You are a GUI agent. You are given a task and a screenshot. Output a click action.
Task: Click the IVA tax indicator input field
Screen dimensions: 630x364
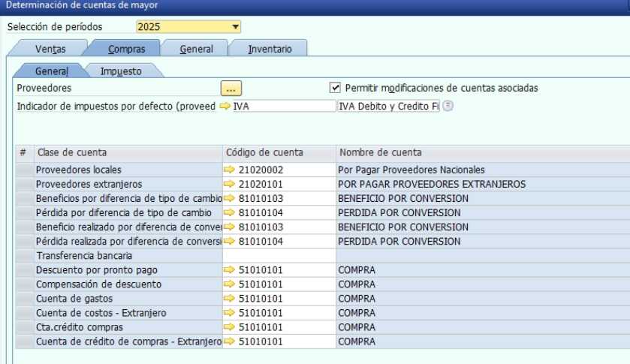pyautogui.click(x=283, y=107)
